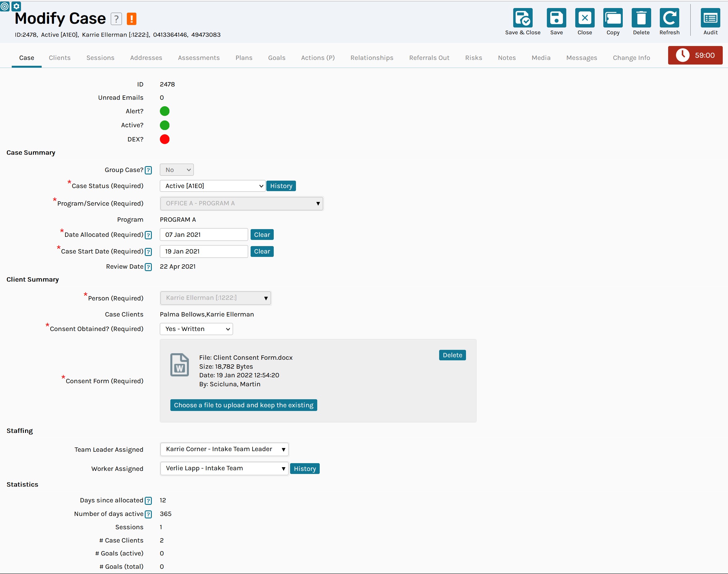The height and width of the screenshot is (574, 728).
Task: Toggle the Alert? status indicator
Action: point(164,111)
